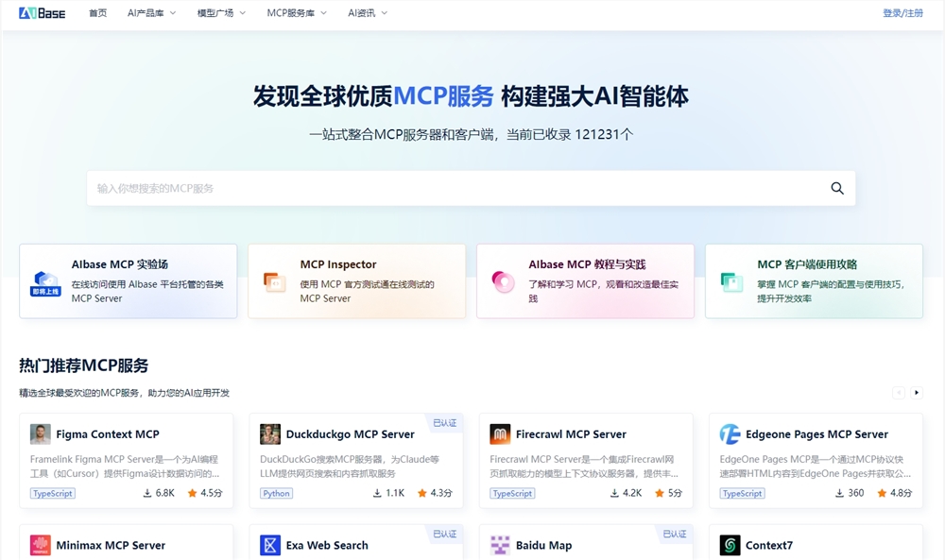Viewport: 945px width, 560px height.
Task: Select the Firecrawl MCP Server flame icon
Action: click(498, 433)
